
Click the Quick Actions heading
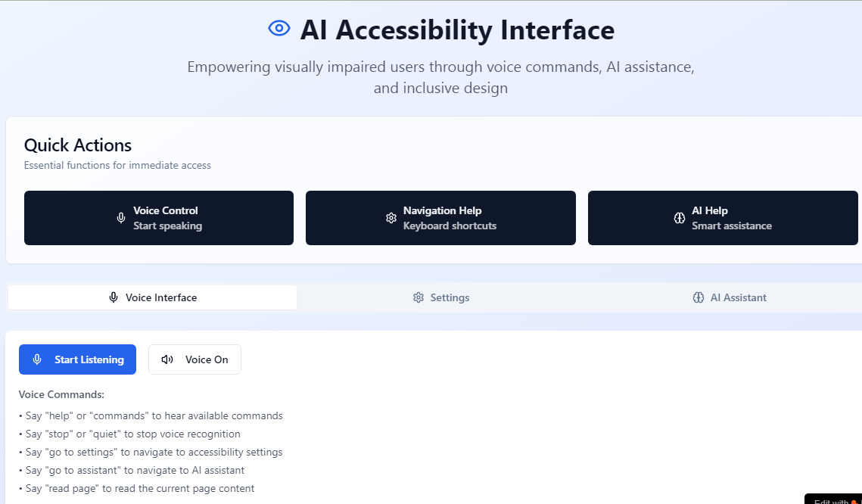coord(78,145)
